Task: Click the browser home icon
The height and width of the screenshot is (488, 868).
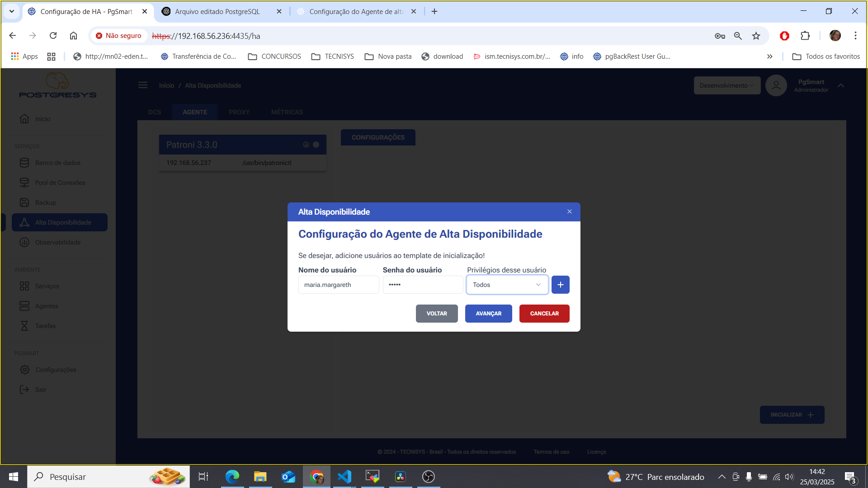Action: coord(73,36)
